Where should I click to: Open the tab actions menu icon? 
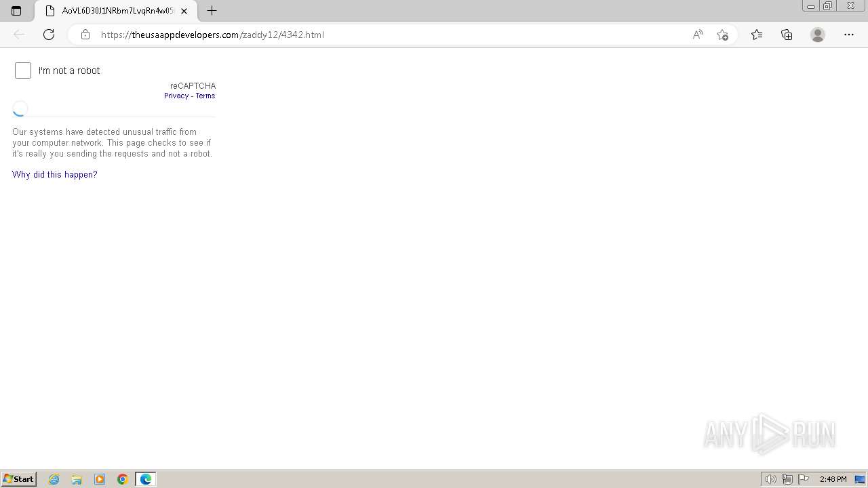(x=16, y=11)
